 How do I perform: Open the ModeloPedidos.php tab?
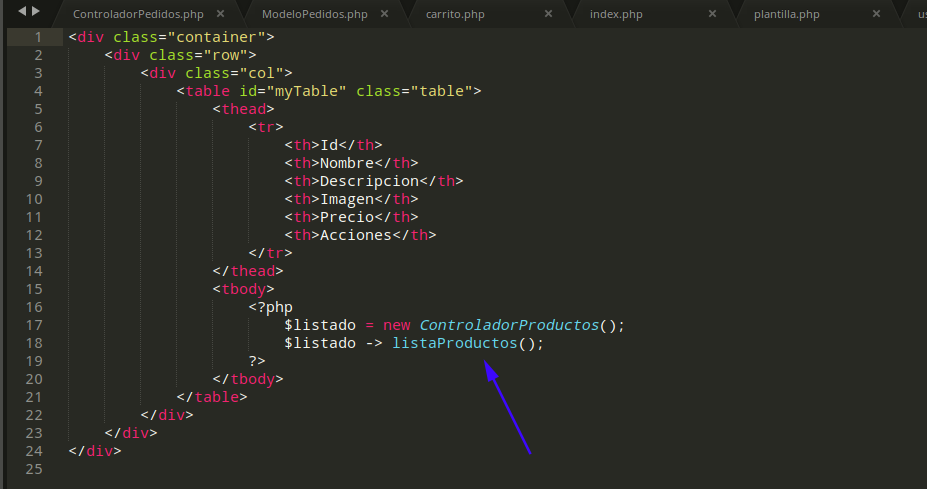click(314, 14)
